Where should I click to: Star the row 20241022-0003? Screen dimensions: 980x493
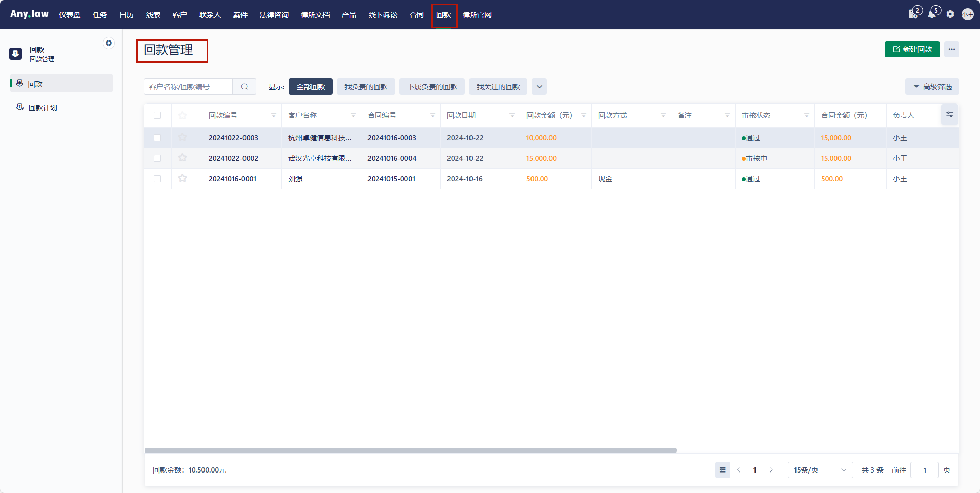click(x=182, y=137)
